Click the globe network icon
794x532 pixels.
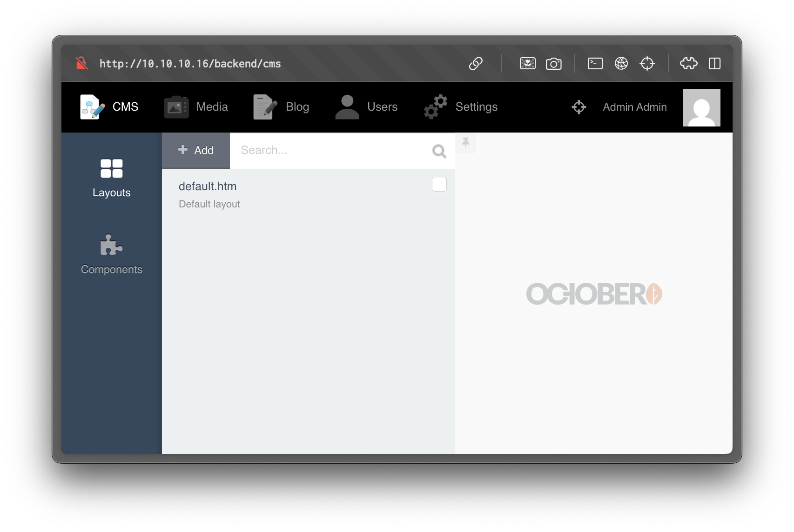coord(621,63)
